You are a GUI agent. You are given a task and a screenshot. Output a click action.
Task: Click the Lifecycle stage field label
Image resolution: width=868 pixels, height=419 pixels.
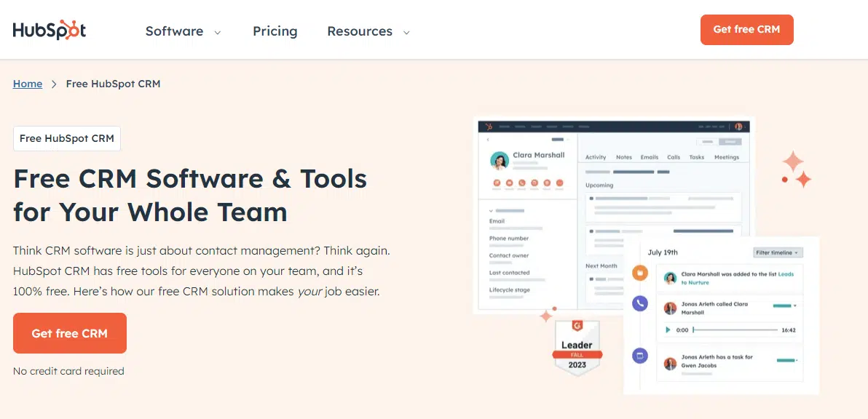[509, 290]
